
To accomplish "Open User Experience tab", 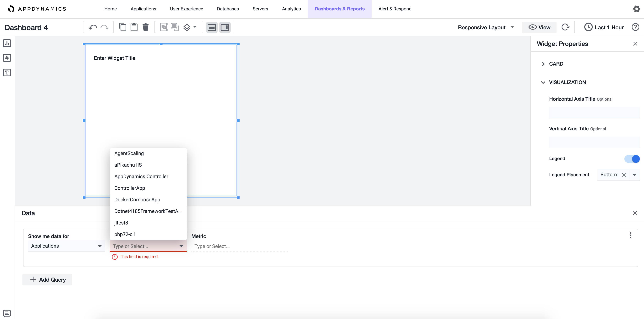I will 186,9.
